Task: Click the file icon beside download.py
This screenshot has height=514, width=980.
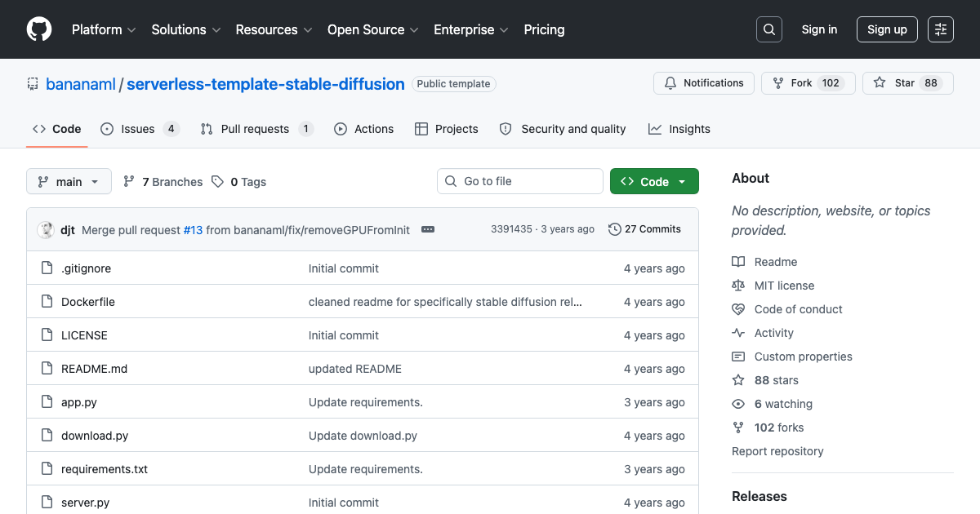Action: [x=47, y=436]
